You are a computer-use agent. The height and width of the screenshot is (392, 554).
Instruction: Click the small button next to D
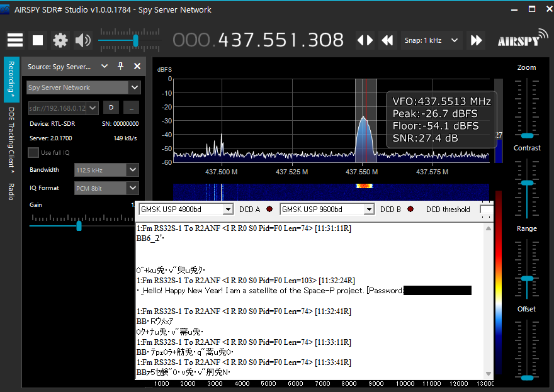pos(131,108)
